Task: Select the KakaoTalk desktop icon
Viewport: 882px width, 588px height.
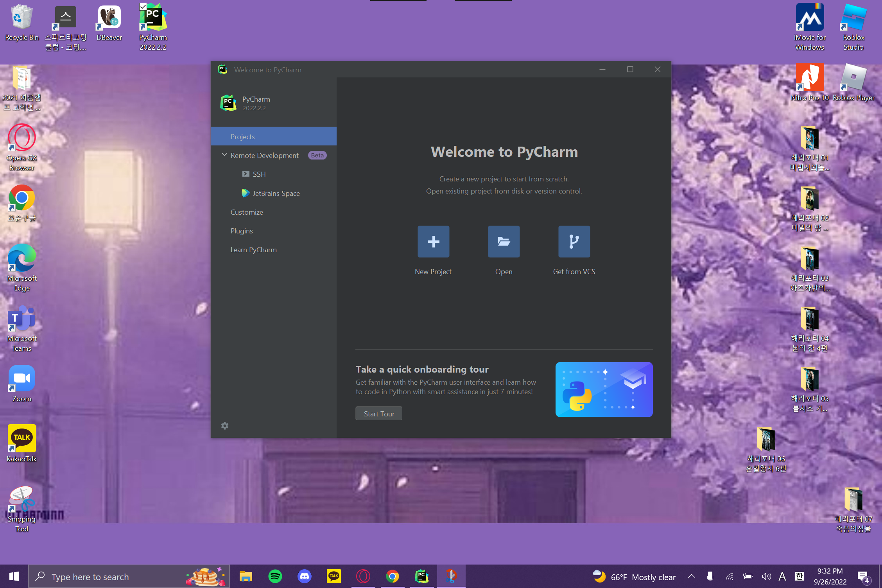Action: click(x=22, y=444)
